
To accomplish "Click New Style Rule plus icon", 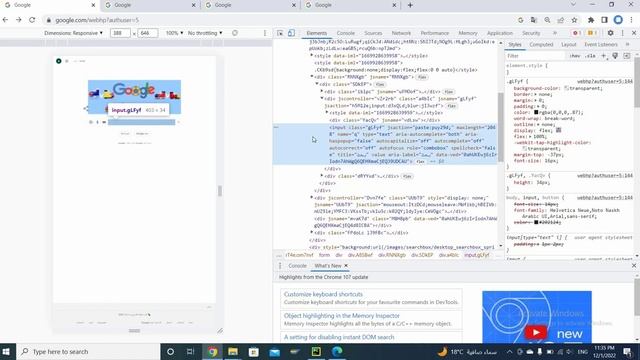I will click(604, 56).
